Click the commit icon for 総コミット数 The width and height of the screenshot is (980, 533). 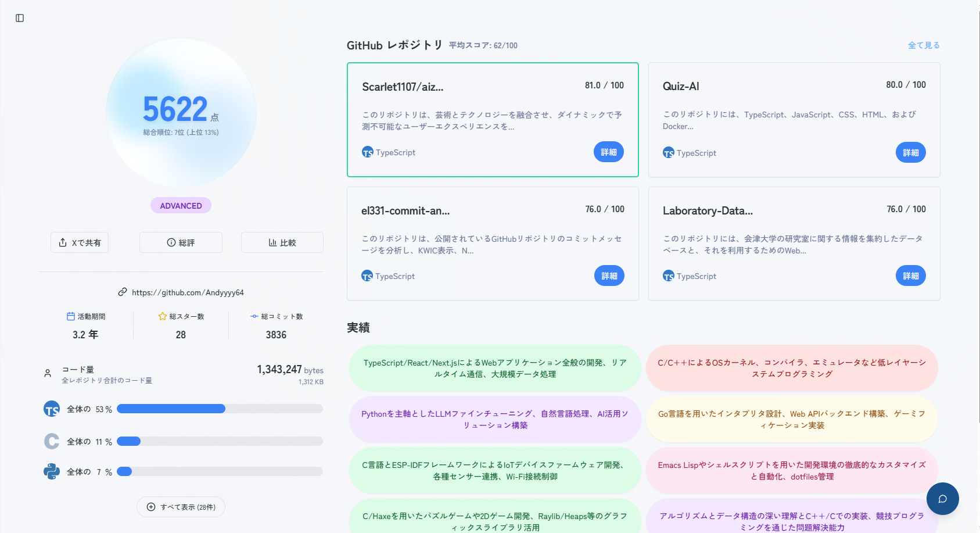coord(254,316)
